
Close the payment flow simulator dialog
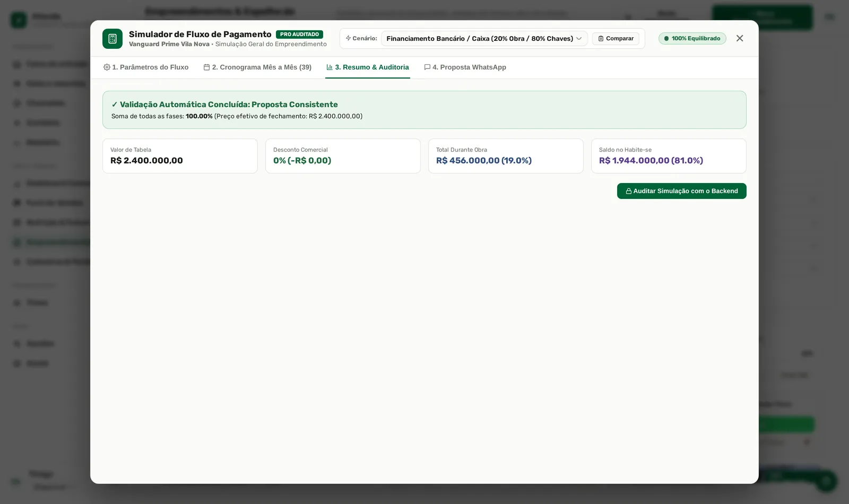[x=740, y=38]
